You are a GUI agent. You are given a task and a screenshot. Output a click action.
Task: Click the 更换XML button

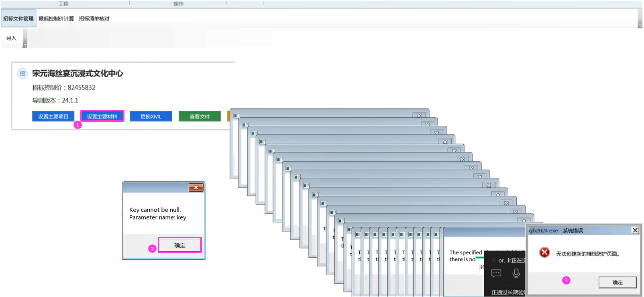click(151, 117)
